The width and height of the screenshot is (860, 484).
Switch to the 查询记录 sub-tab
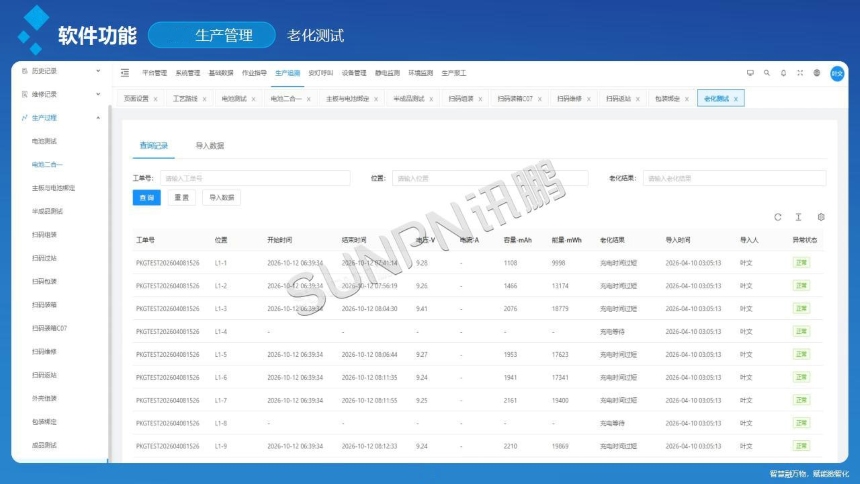[x=154, y=146]
